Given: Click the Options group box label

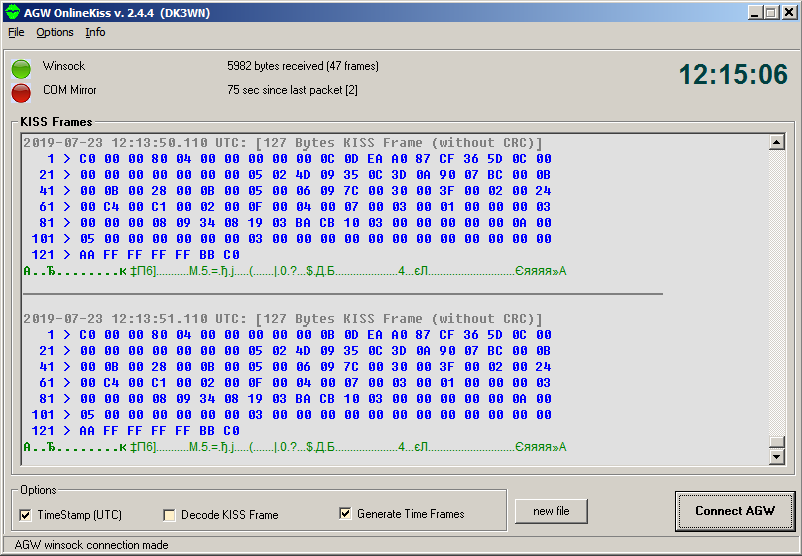Looking at the screenshot, I should (x=38, y=490).
